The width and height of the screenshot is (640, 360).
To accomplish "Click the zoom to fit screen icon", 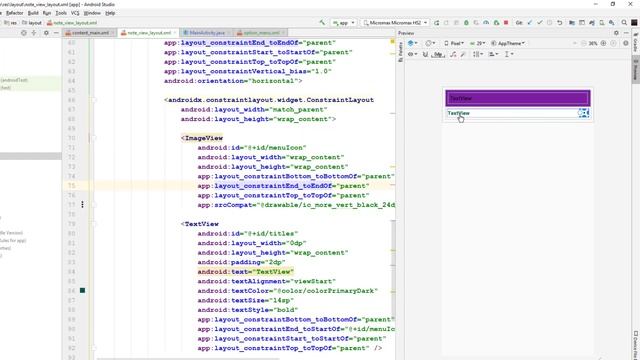I will tap(613, 43).
